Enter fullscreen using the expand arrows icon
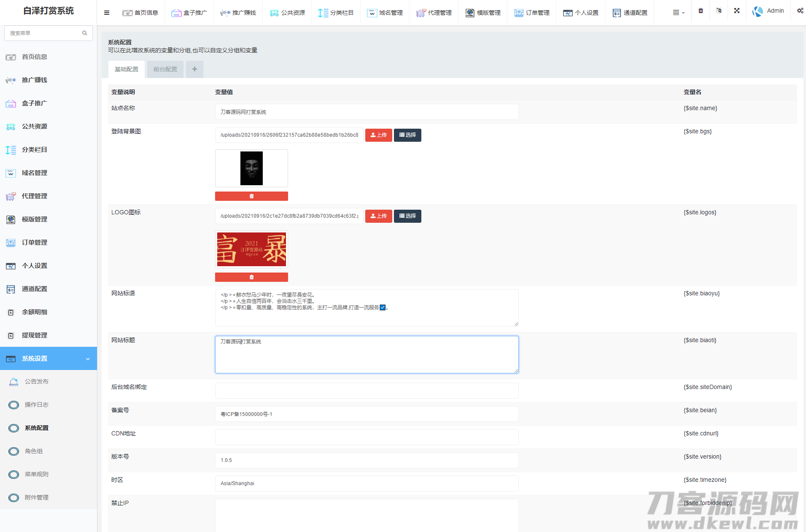This screenshot has height=532, width=806. [737, 11]
